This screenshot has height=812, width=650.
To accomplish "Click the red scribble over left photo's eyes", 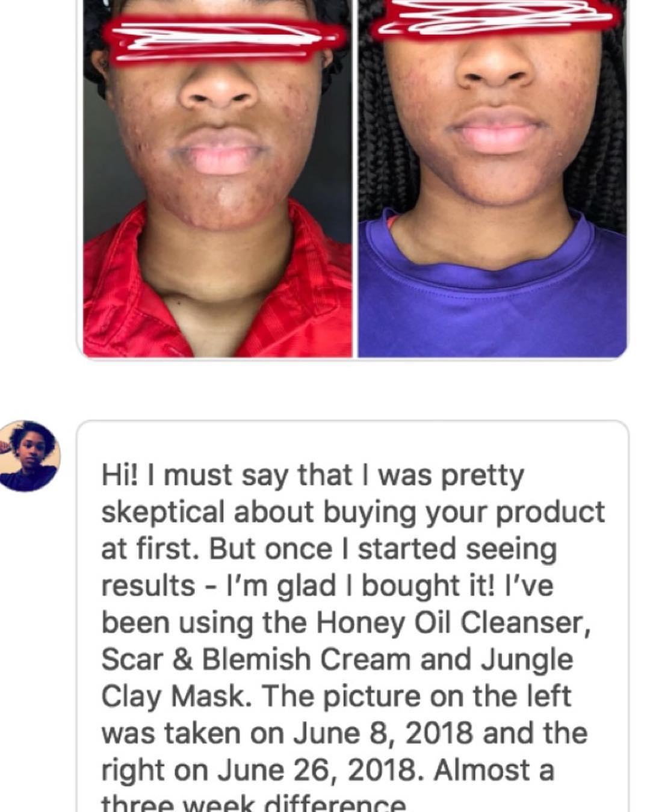I will point(216,39).
